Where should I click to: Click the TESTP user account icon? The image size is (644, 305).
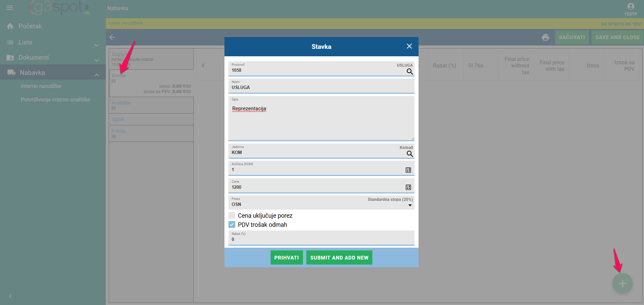point(630,7)
